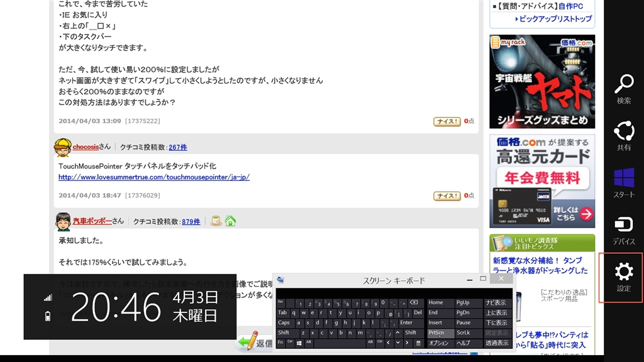Tap Del key on screen keyboard
The width and height of the screenshot is (644, 362).
418,313
